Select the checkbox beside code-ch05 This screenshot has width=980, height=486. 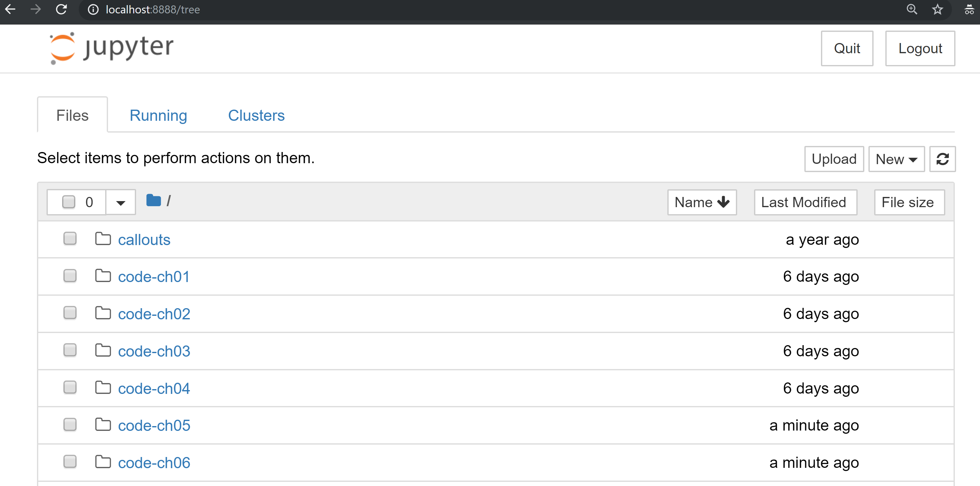pyautogui.click(x=69, y=425)
